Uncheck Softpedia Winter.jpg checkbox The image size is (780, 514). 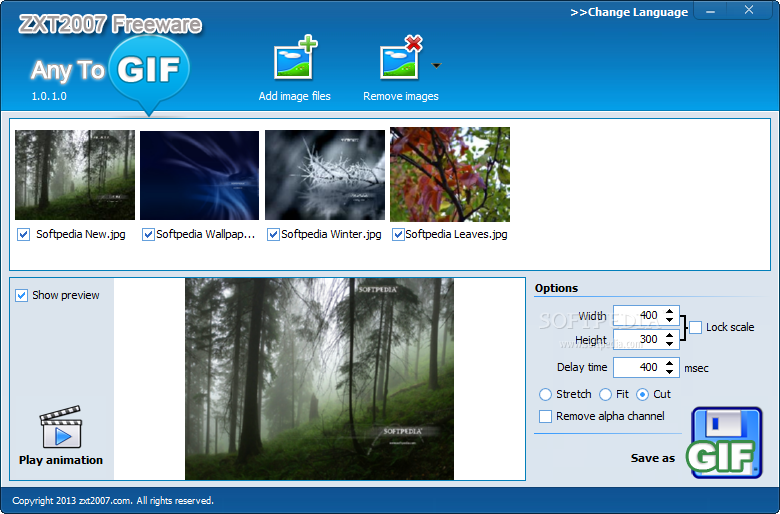(x=273, y=234)
